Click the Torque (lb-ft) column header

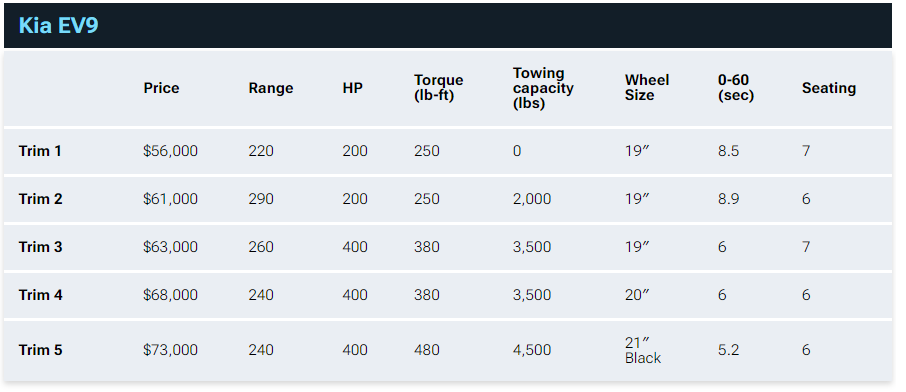tap(438, 88)
